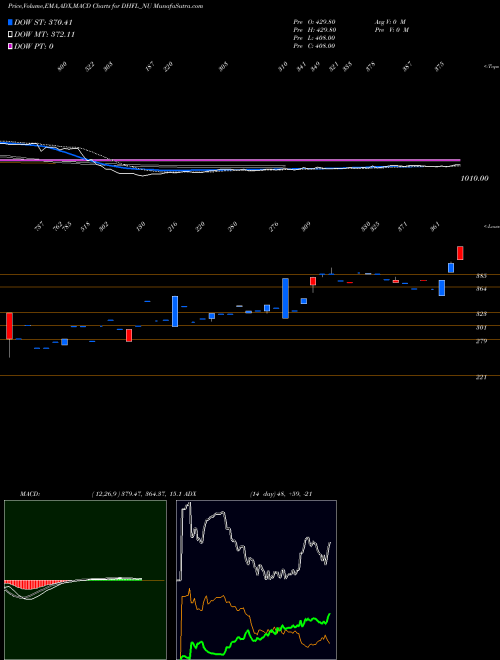Viewport: 500px width, 660px height.
Task: Click the Lows marker label at right edge
Action: [x=492, y=226]
